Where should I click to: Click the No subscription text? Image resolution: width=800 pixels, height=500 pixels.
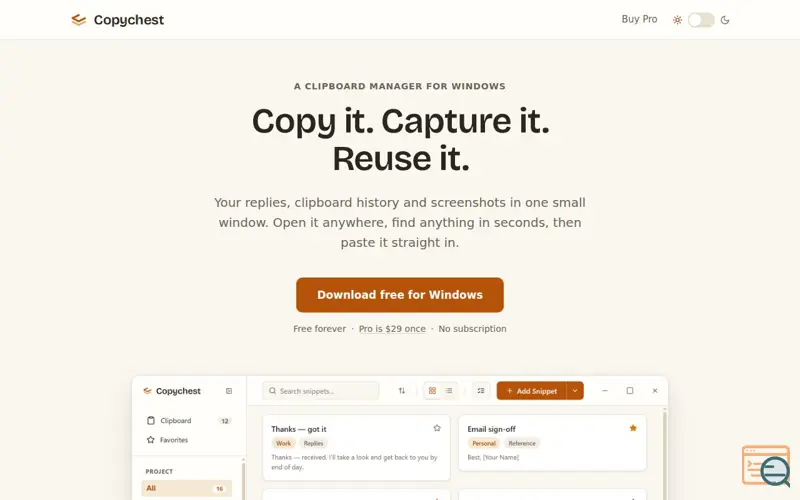tap(472, 329)
